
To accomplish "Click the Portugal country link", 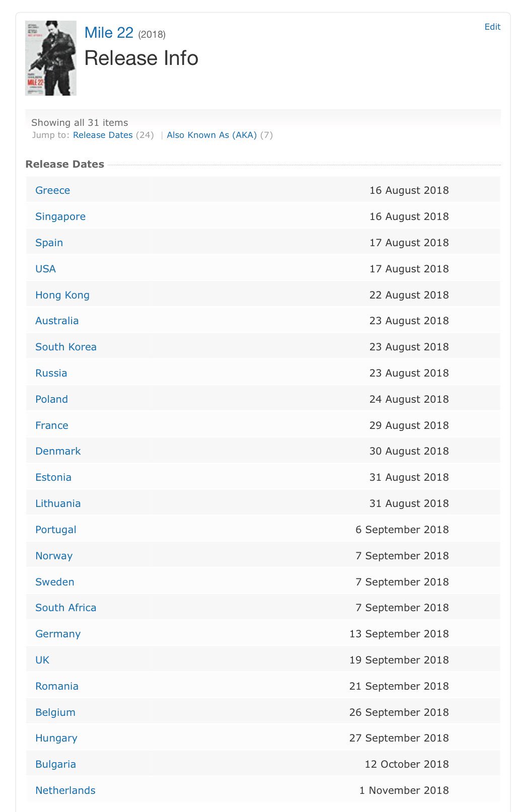I will pyautogui.click(x=56, y=530).
